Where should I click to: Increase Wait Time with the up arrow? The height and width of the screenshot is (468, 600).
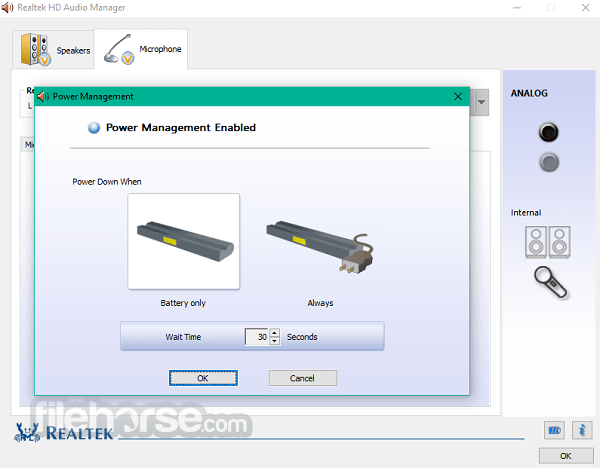[x=274, y=333]
